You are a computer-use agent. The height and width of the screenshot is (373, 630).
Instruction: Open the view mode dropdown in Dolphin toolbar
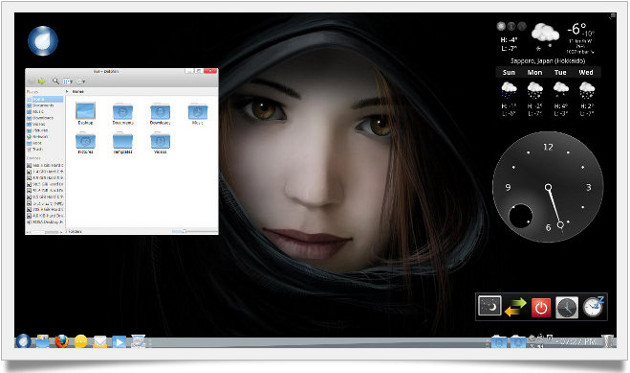pyautogui.click(x=68, y=82)
